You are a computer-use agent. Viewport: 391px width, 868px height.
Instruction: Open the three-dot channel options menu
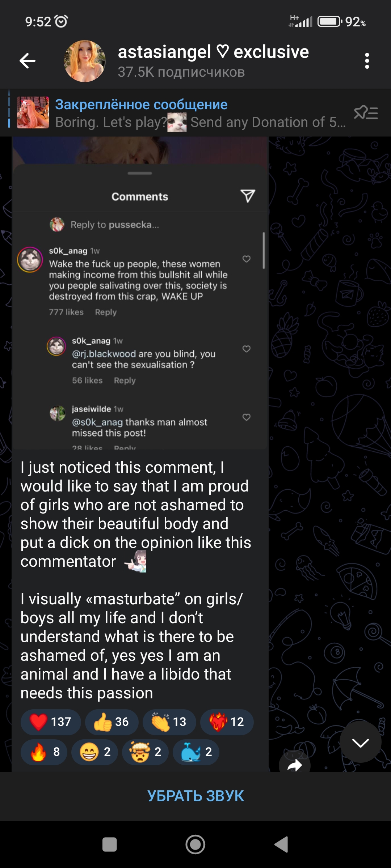pos(367,61)
